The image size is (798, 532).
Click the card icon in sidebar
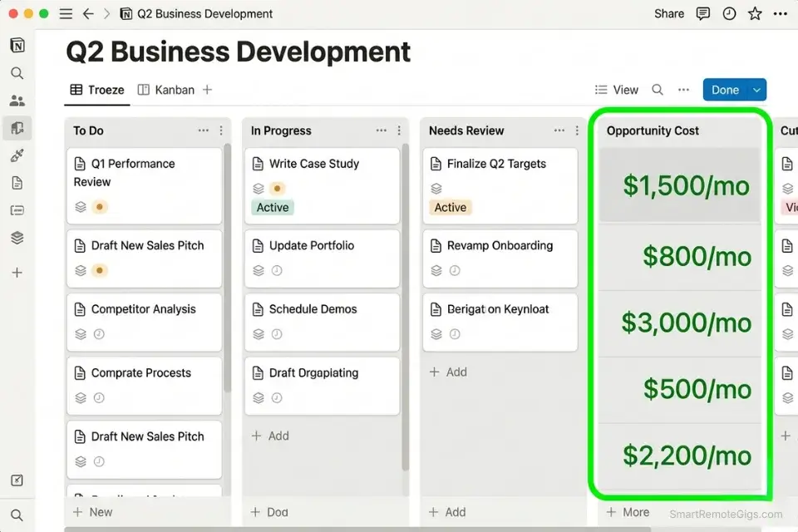tap(17, 210)
